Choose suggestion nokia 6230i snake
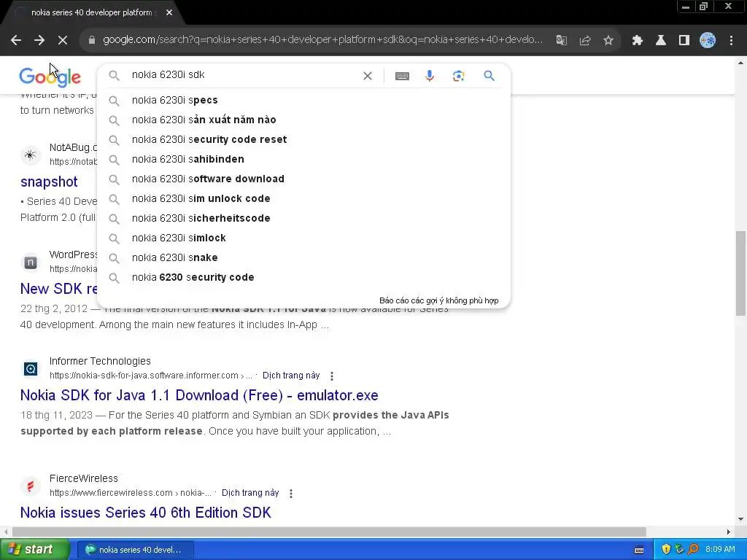The width and height of the screenshot is (747, 560). tap(304, 257)
